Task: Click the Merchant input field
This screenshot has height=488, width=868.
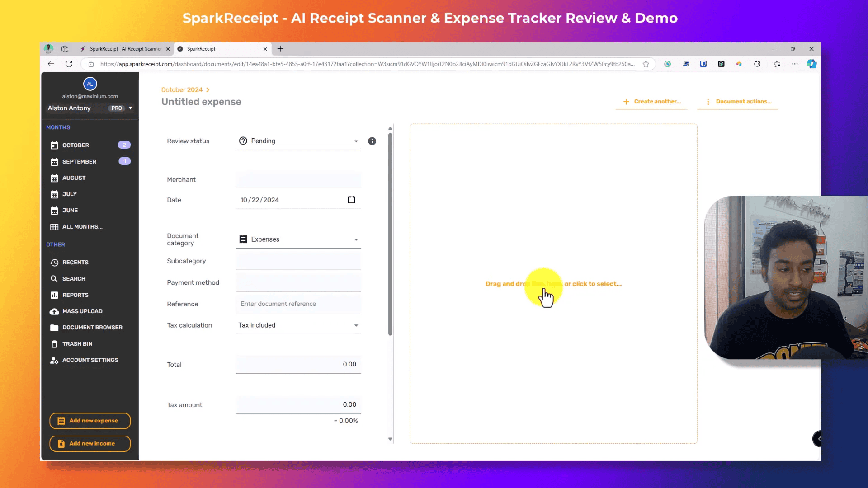Action: pos(298,179)
